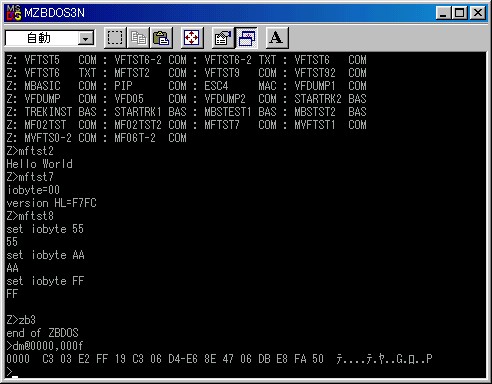Viewport: 492px width, 384px height.
Task: Click the 'end of ZBDOS' text line
Action: [42, 333]
